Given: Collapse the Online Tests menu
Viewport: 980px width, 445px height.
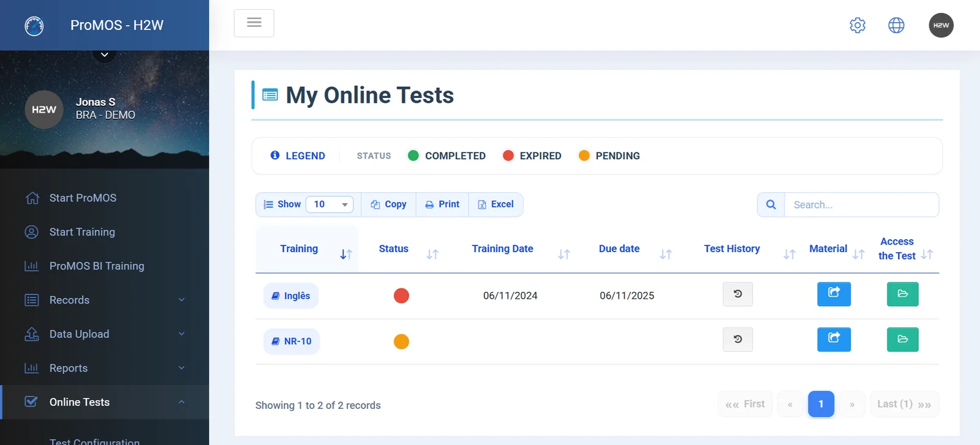Looking at the screenshot, I should click(x=105, y=402).
